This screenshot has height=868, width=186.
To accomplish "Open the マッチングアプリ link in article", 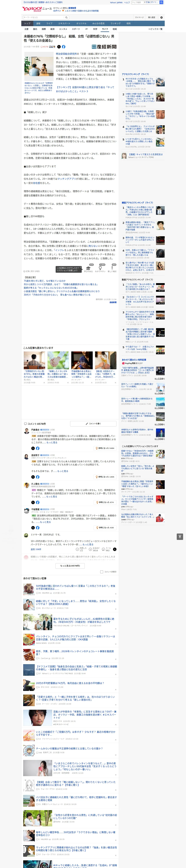I will (66, 179).
